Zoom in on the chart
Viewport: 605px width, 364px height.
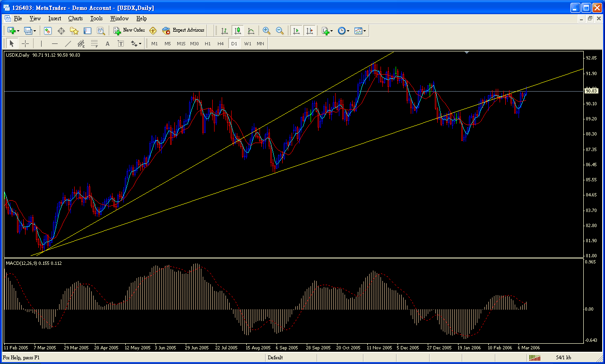tap(267, 31)
